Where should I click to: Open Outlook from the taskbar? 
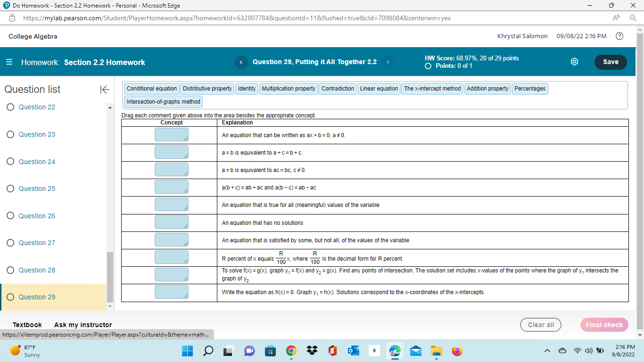[353, 351]
